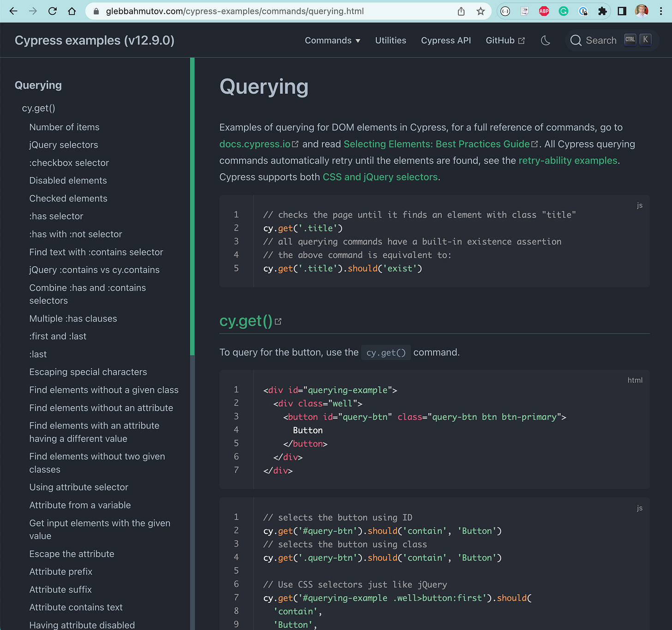Screen dimensions: 672x630
Task: Click the query-btn button line in HTML code
Action: coord(425,417)
